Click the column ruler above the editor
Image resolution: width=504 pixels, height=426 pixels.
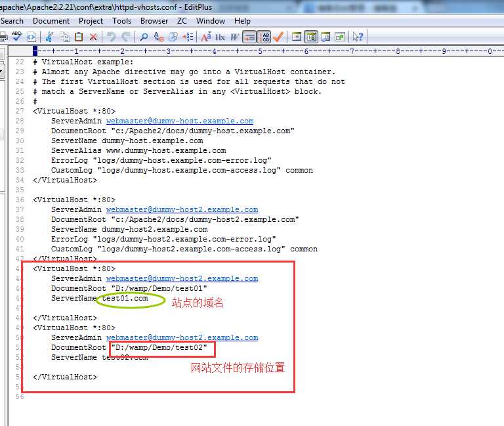pyautogui.click(x=268, y=51)
